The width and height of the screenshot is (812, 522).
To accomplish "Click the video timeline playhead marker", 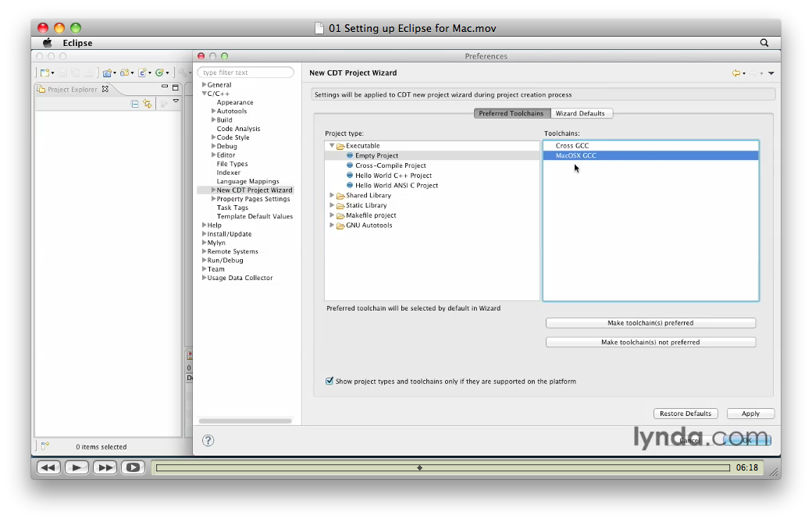I will (x=419, y=467).
